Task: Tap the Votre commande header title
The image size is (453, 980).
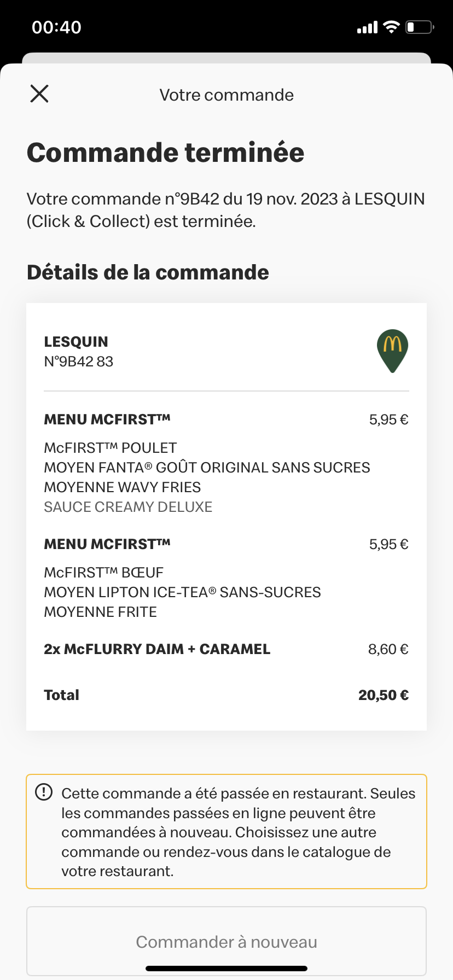Action: point(226,95)
